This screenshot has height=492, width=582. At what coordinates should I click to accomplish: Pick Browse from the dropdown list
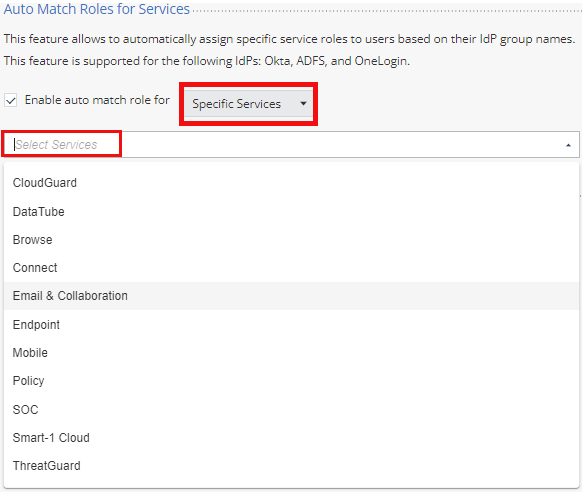click(291, 240)
